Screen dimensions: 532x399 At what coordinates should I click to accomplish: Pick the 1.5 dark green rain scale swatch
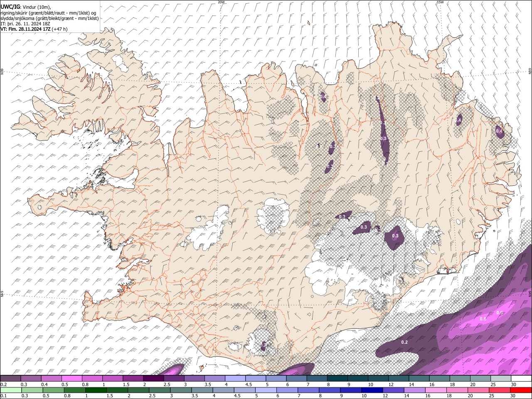[x=117, y=390]
